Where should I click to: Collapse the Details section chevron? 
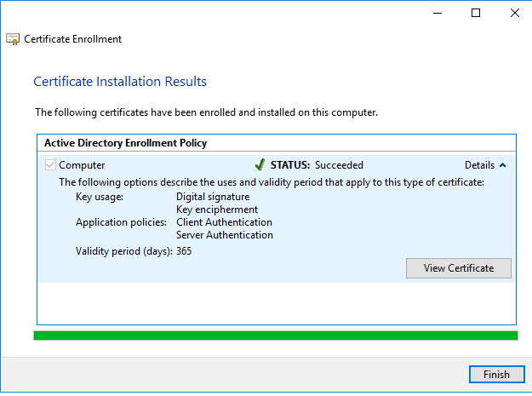503,165
